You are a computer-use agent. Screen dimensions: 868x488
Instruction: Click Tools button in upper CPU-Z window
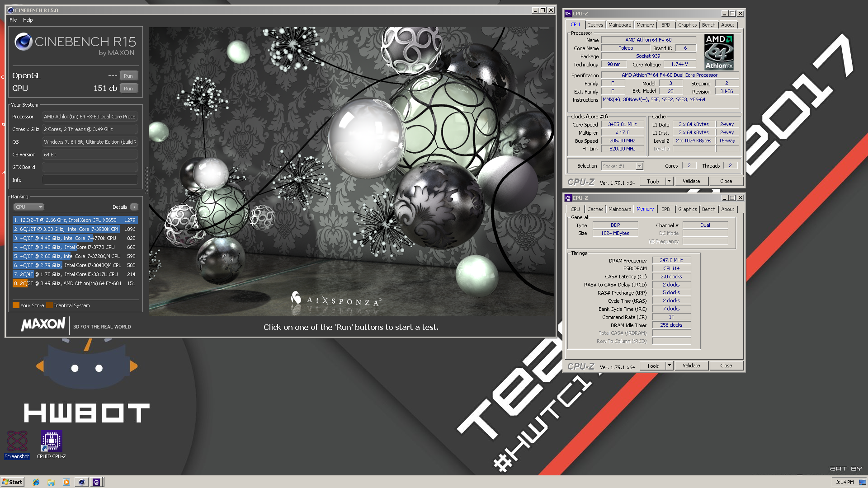pyautogui.click(x=653, y=181)
